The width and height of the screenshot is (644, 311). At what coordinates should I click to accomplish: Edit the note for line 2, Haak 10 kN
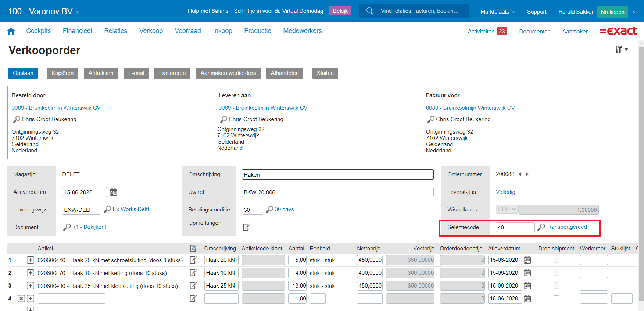pyautogui.click(x=193, y=273)
